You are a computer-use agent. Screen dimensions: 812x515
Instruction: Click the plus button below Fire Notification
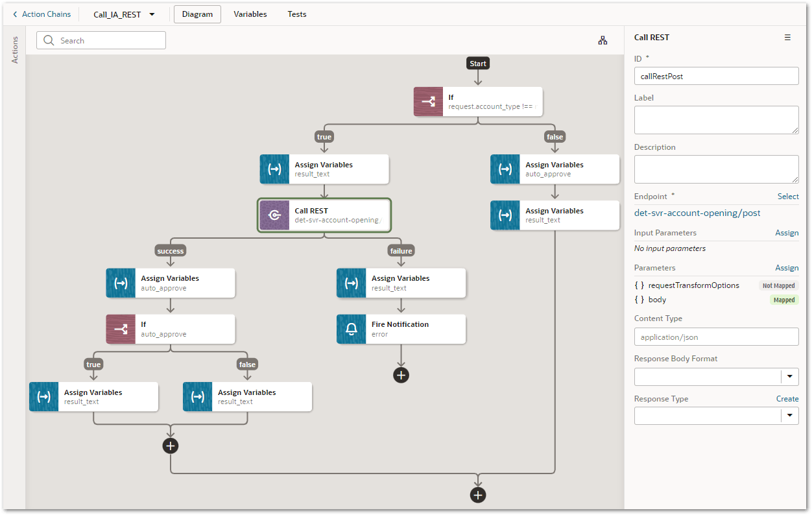point(401,375)
